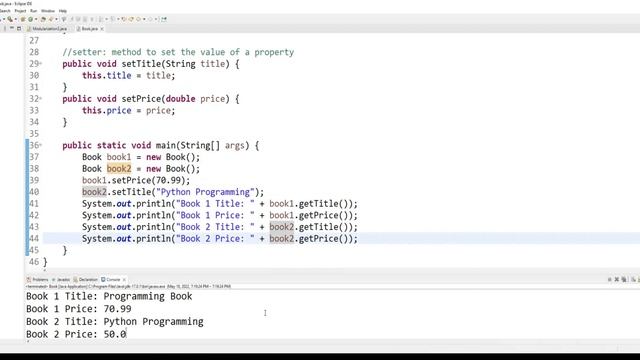Click console output "Book 1 Title: Programming Book"

[109, 296]
